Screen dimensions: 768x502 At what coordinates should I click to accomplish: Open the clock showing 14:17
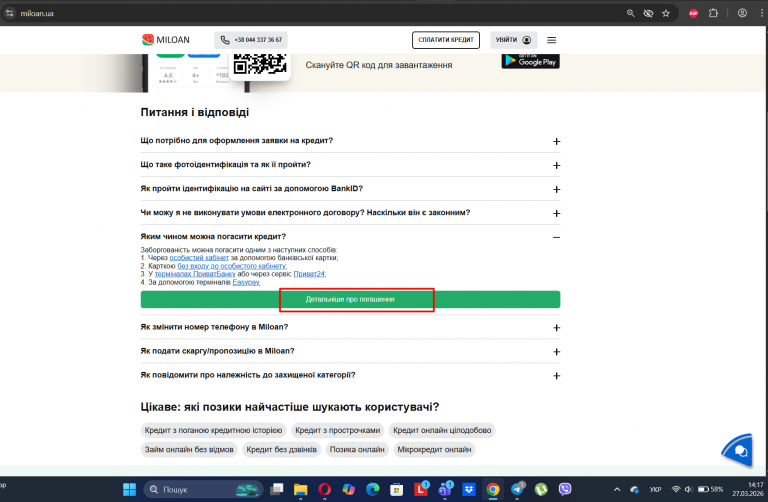pos(748,489)
